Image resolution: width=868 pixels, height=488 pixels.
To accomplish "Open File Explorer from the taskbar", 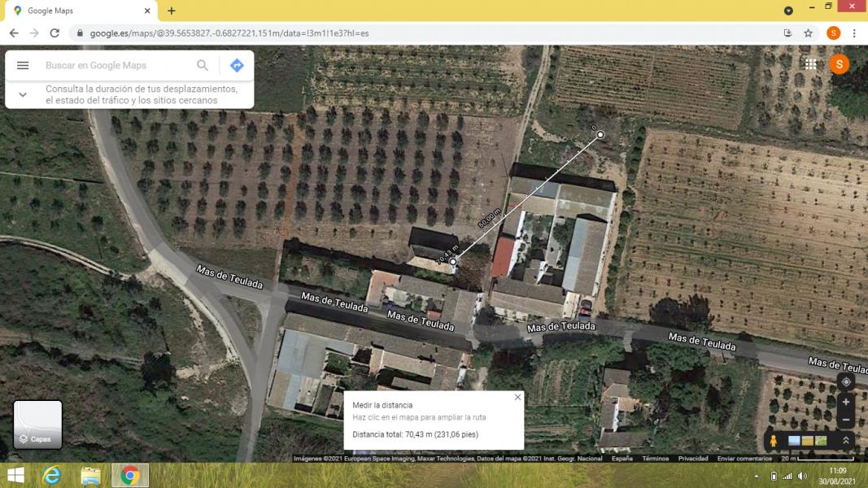I will pyautogui.click(x=90, y=475).
